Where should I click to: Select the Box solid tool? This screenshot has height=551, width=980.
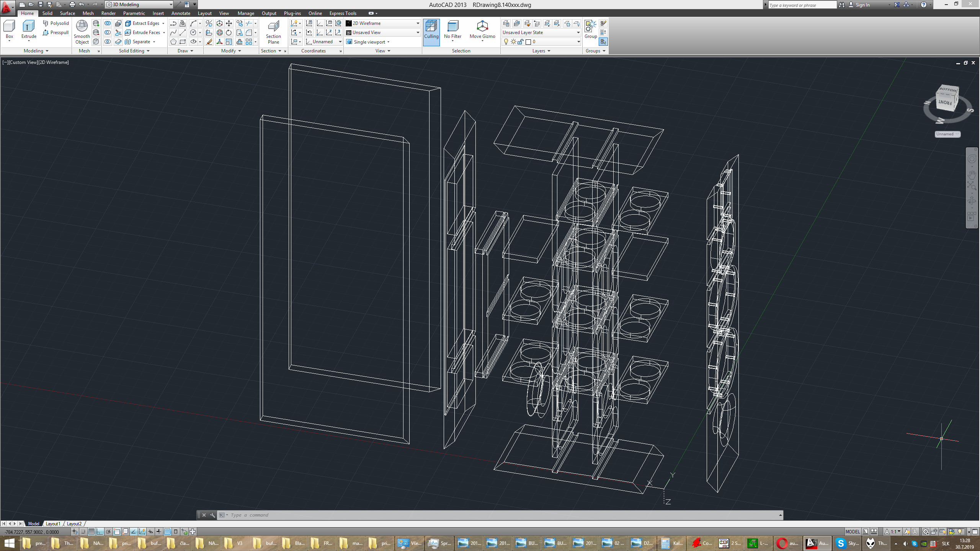(x=9, y=30)
